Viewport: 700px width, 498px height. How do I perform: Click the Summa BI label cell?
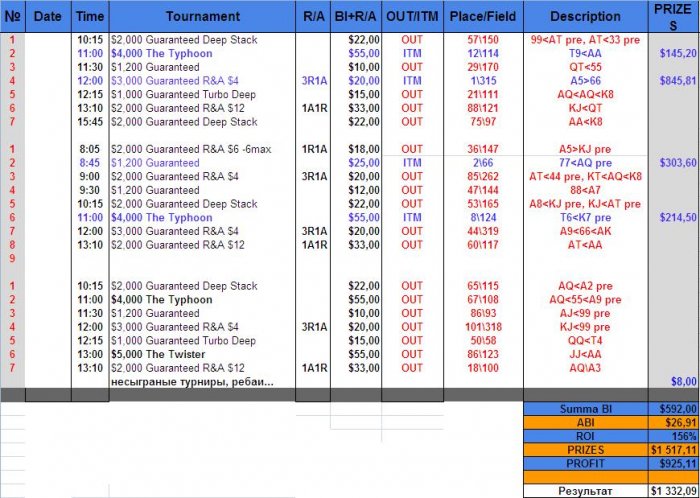point(585,409)
